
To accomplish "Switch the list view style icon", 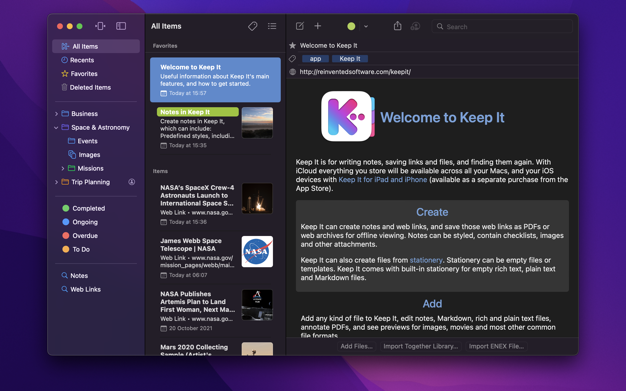I will (272, 26).
